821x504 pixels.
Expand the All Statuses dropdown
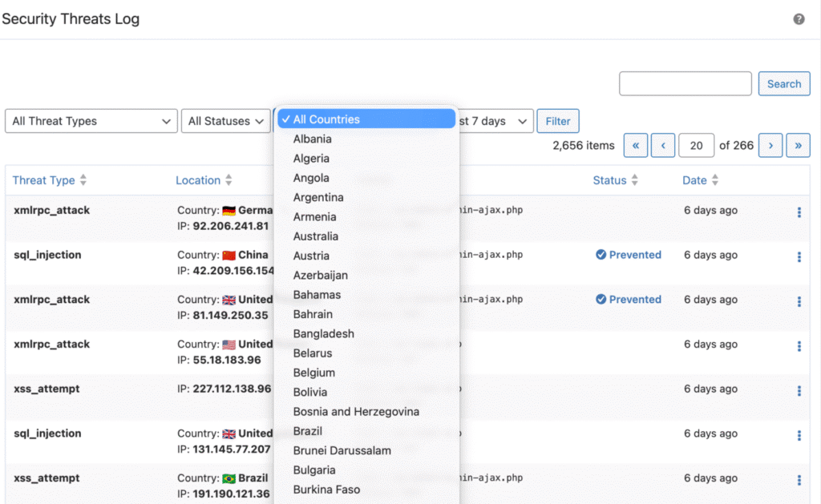225,121
